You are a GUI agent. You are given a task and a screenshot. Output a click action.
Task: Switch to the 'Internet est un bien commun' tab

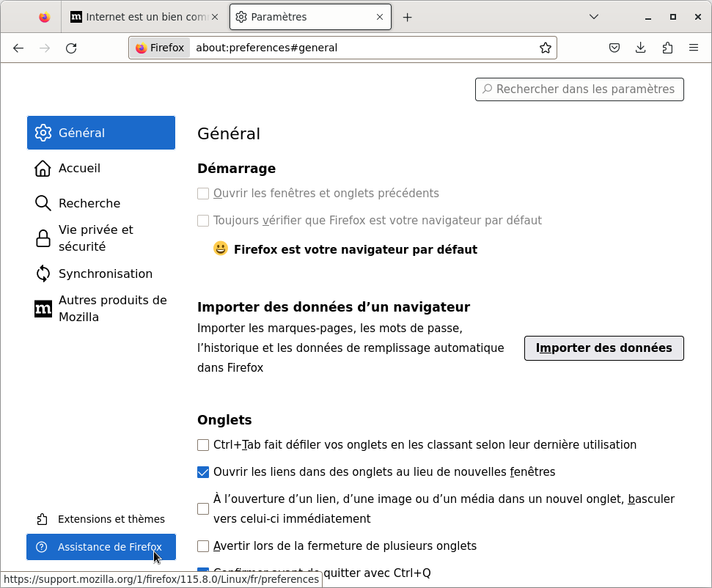tap(144, 18)
